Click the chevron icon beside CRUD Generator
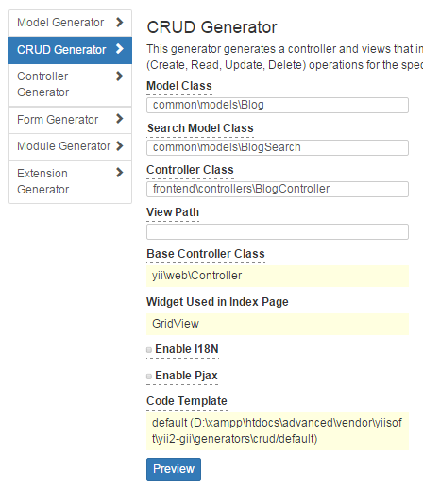Screen dimensions: 423x504 click(120, 49)
